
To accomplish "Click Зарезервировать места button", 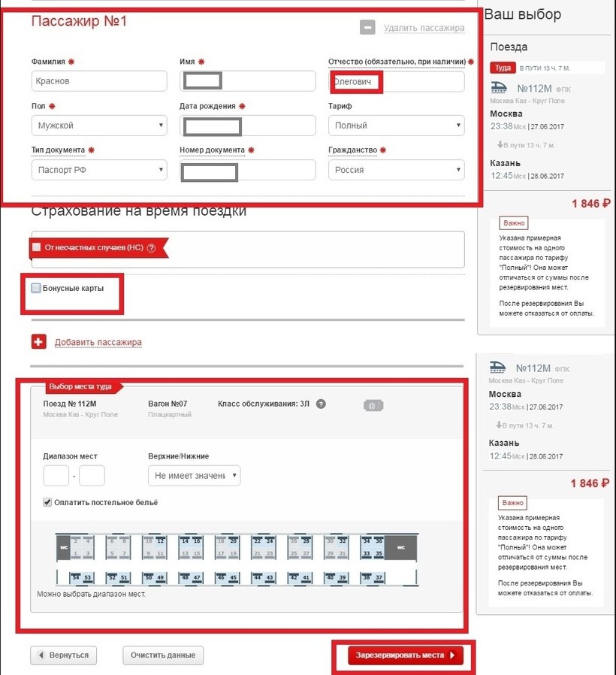I will [405, 655].
